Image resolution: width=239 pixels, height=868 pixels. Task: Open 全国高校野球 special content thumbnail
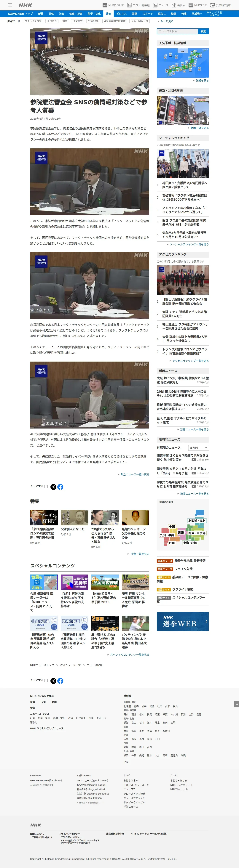[x=105, y=582]
